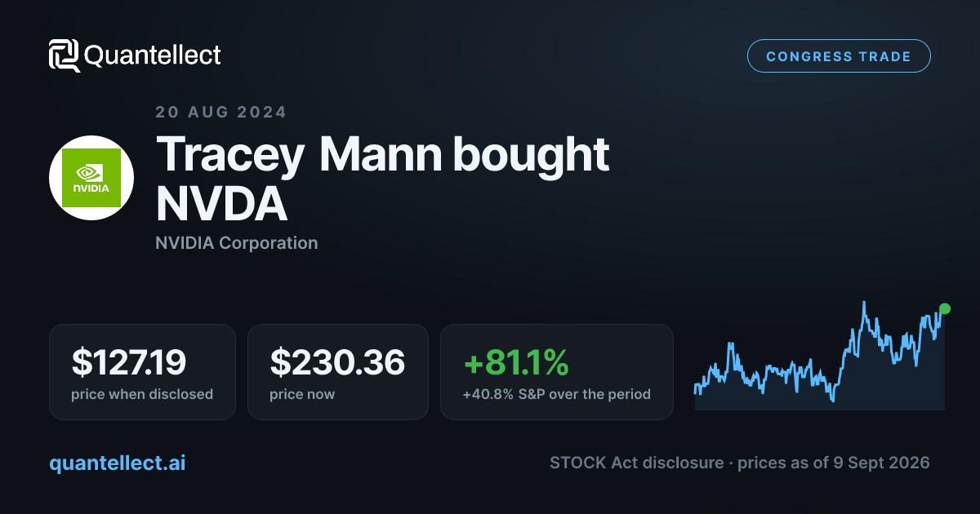
Task: Click the +81.1% return card
Action: pos(557,372)
